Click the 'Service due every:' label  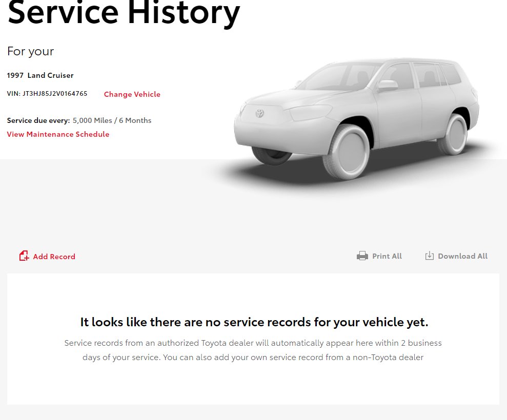38,120
